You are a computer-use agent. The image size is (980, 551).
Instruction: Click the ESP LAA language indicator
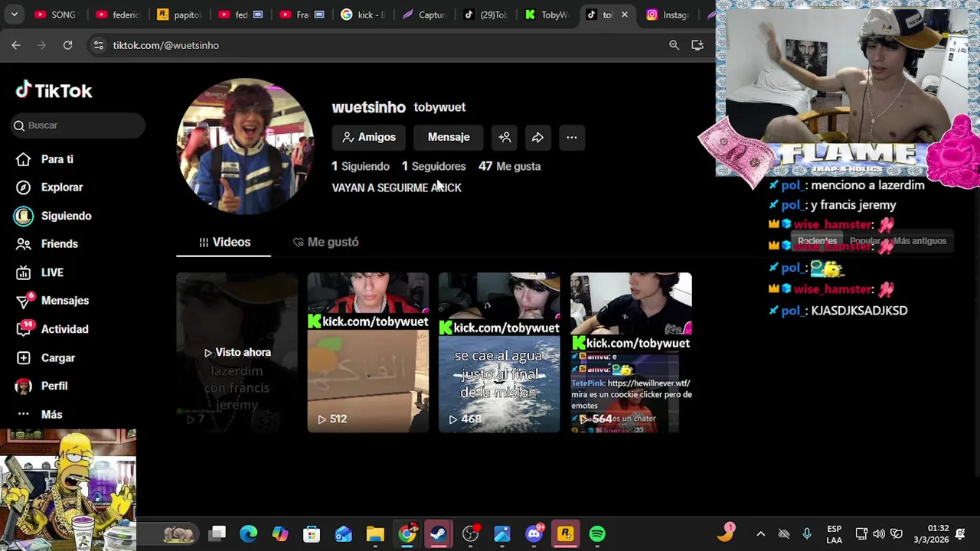(x=835, y=534)
